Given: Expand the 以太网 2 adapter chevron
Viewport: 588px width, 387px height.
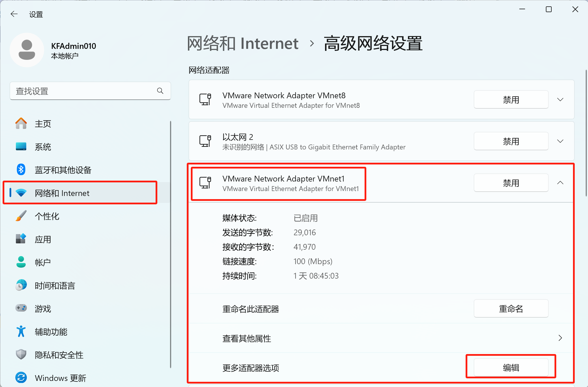Looking at the screenshot, I should coord(560,141).
